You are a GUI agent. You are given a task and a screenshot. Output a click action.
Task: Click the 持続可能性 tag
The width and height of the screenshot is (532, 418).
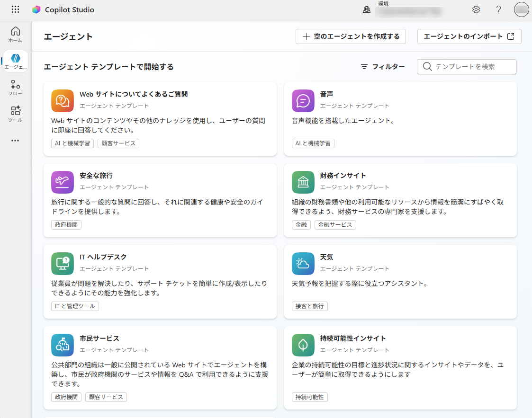[309, 397]
